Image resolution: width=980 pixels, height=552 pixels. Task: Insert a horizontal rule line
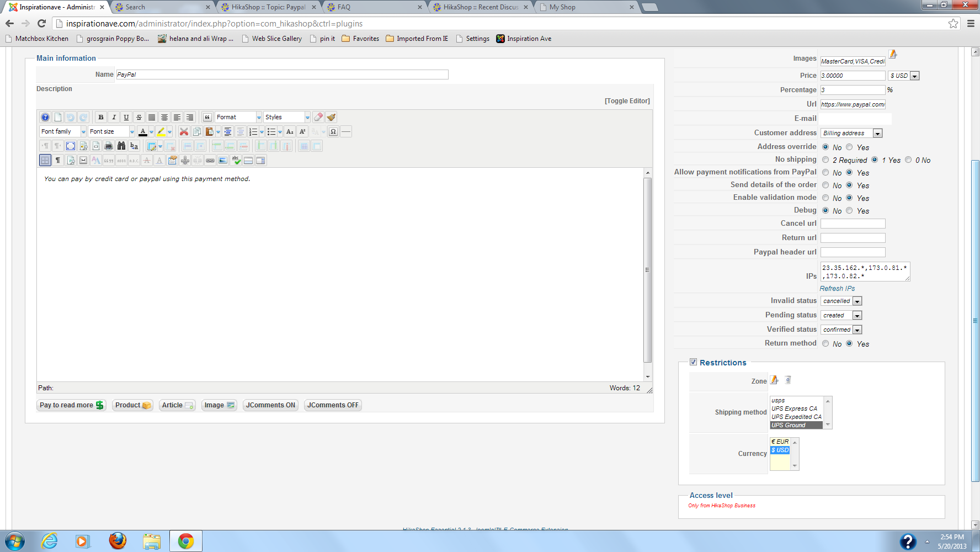pyautogui.click(x=346, y=131)
